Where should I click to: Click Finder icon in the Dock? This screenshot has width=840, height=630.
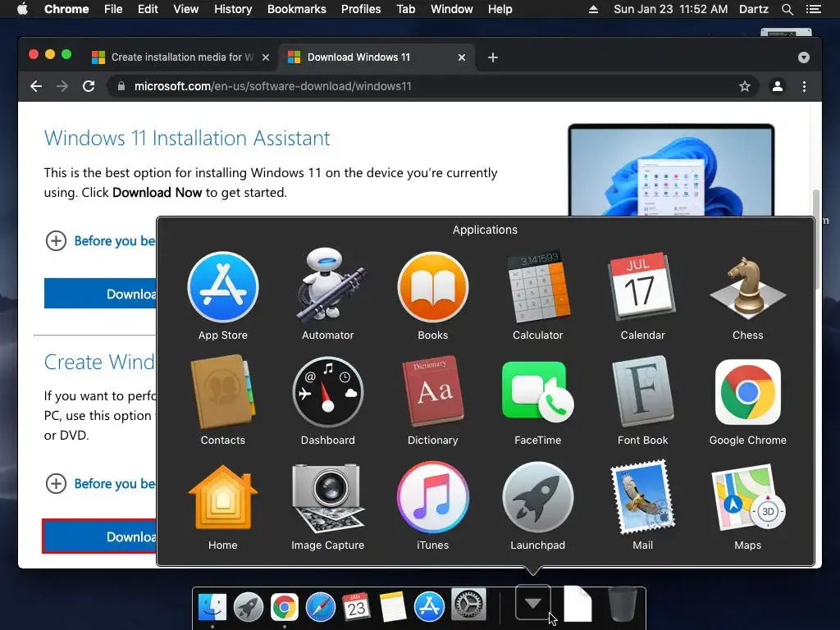pyautogui.click(x=212, y=608)
